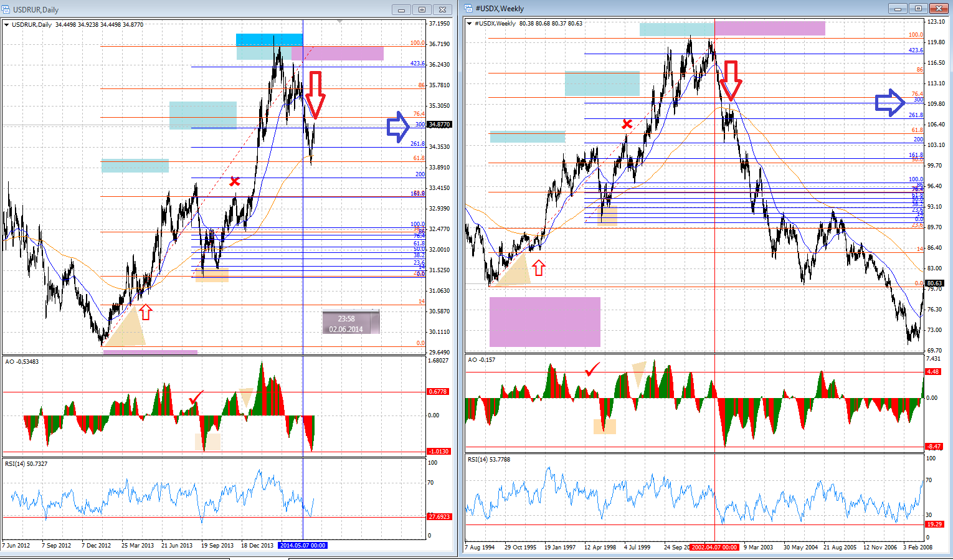Restore the USDRUR,Daily chart window
Image resolution: width=953 pixels, height=560 pixels.
422,9
